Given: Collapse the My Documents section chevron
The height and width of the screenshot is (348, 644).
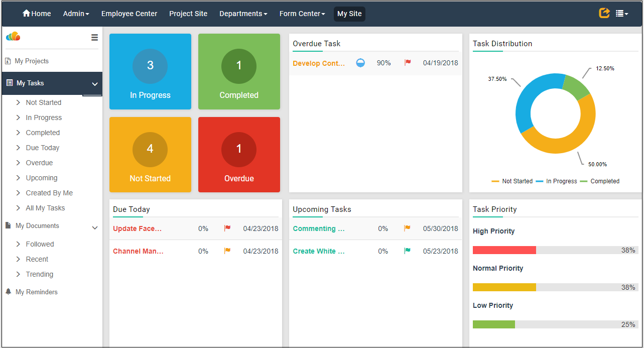Looking at the screenshot, I should coord(94,227).
